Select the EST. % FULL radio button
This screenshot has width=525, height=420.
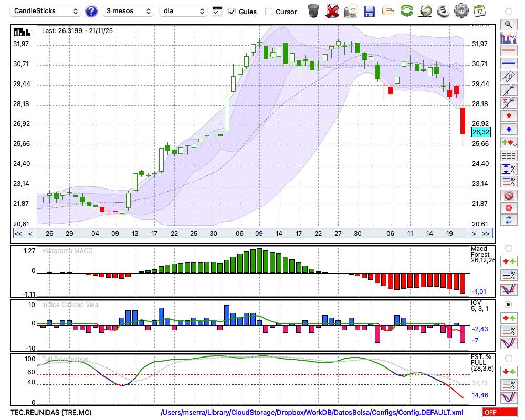(x=508, y=359)
